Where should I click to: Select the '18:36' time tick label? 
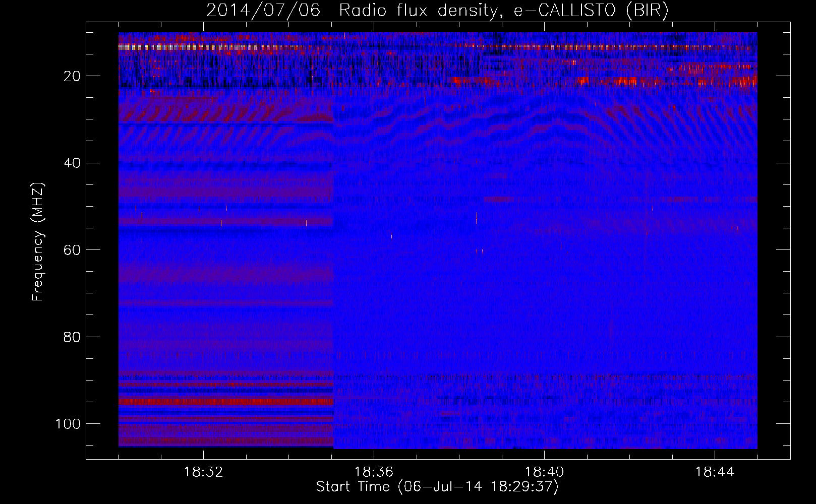374,472
